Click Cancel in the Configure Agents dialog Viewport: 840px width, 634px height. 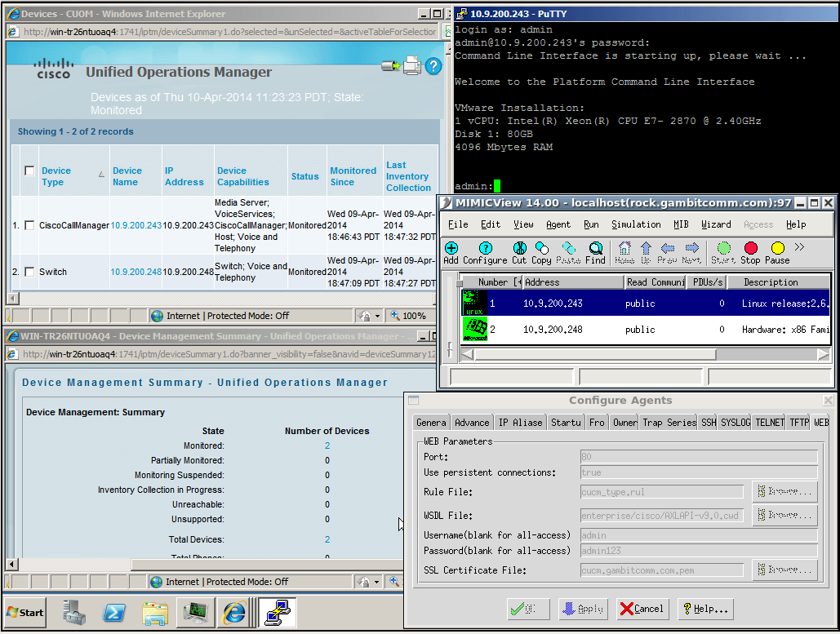641,609
